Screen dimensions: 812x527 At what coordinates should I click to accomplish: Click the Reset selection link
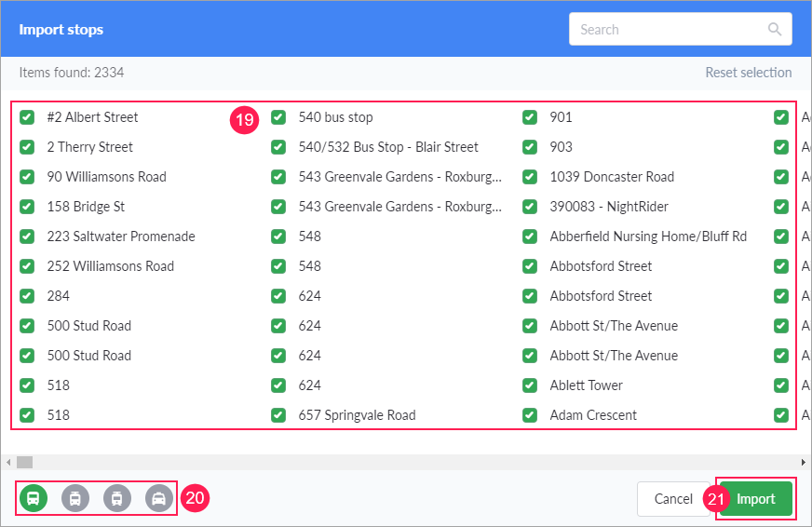click(x=748, y=73)
